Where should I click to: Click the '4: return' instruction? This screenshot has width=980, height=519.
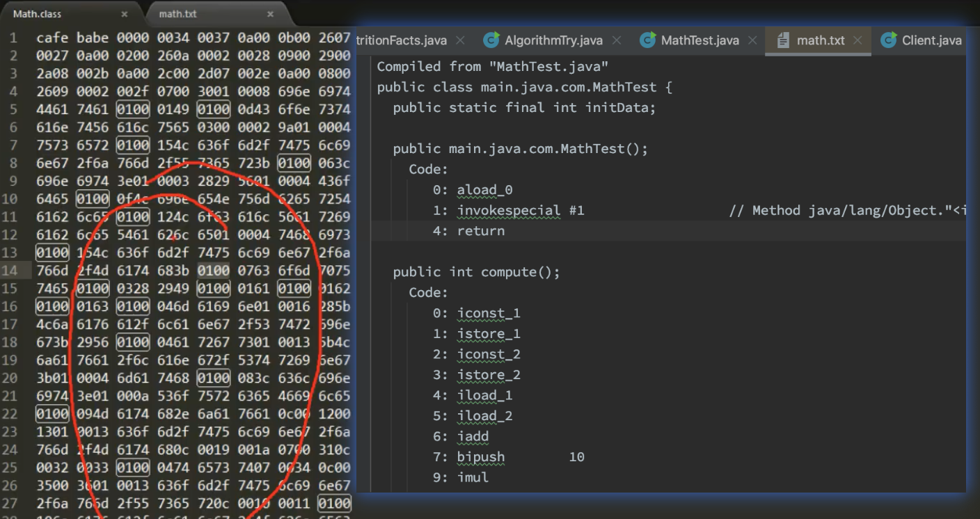point(468,230)
